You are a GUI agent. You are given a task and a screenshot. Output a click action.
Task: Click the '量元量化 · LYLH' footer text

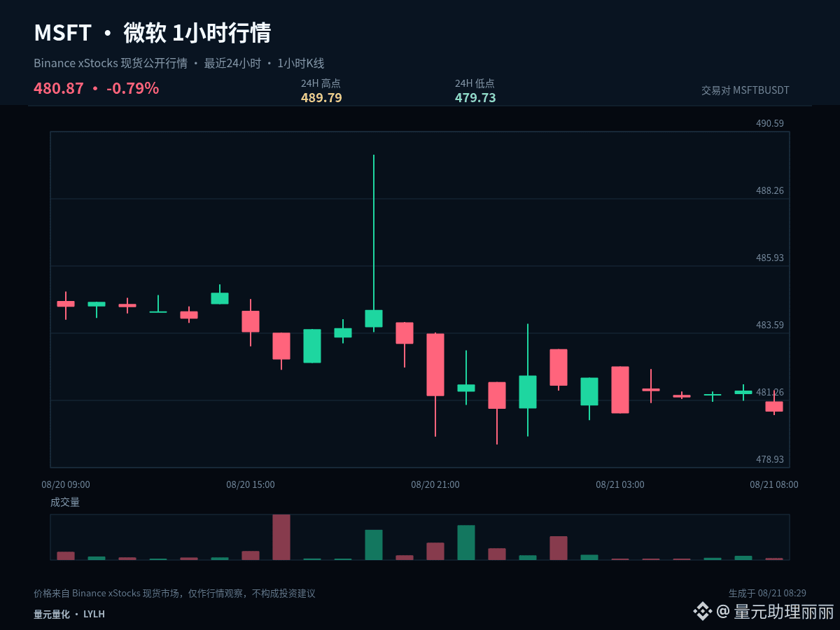pos(69,614)
